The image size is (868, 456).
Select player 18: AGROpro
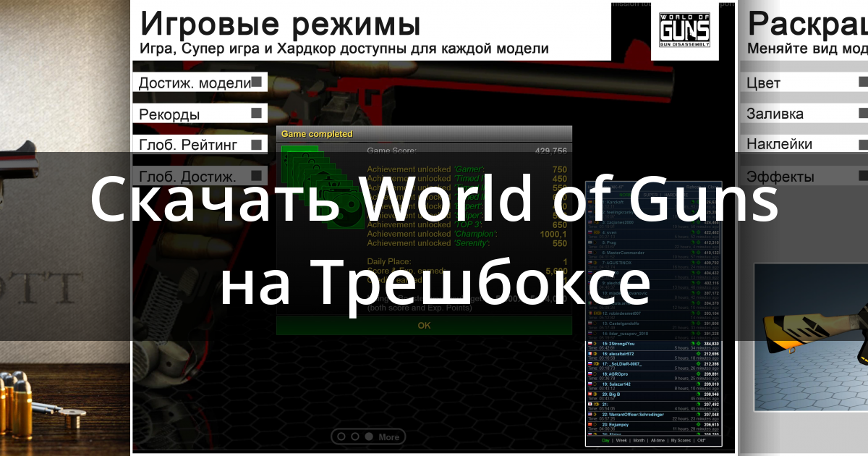click(615, 374)
